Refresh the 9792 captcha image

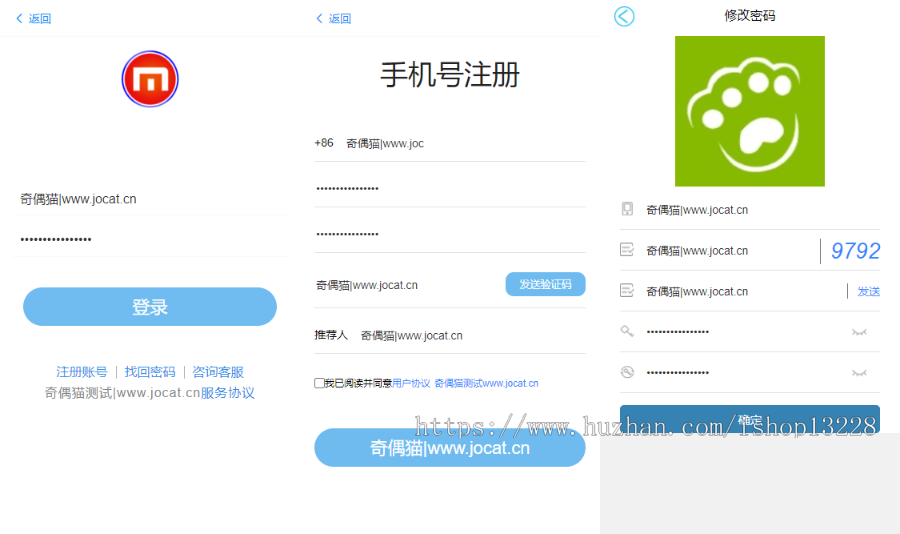tap(855, 250)
